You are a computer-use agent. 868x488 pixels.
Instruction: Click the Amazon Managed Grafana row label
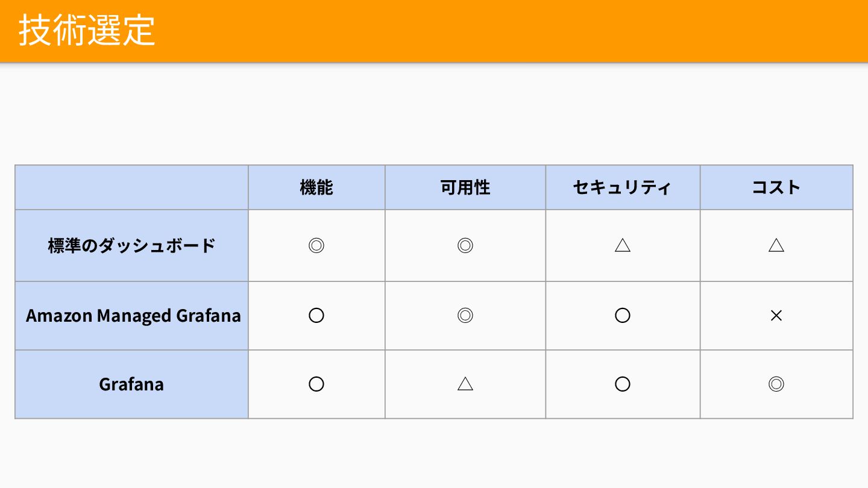pyautogui.click(x=133, y=316)
